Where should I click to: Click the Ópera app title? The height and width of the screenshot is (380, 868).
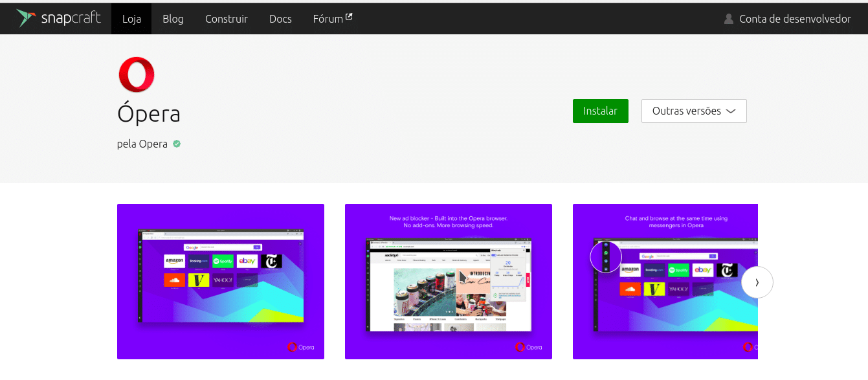pos(149,113)
